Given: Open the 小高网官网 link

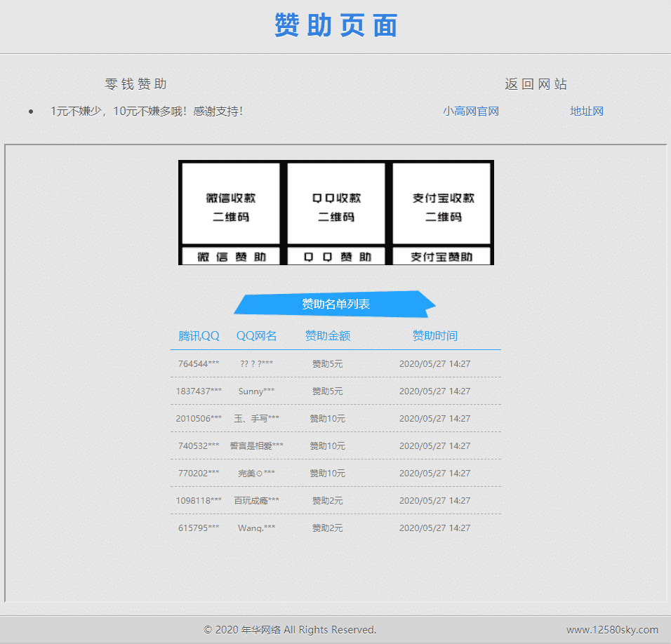Looking at the screenshot, I should 471,111.
